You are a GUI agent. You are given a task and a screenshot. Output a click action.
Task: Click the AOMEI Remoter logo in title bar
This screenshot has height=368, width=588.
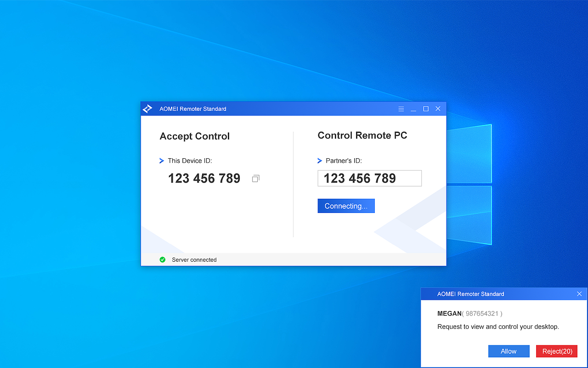coord(147,109)
